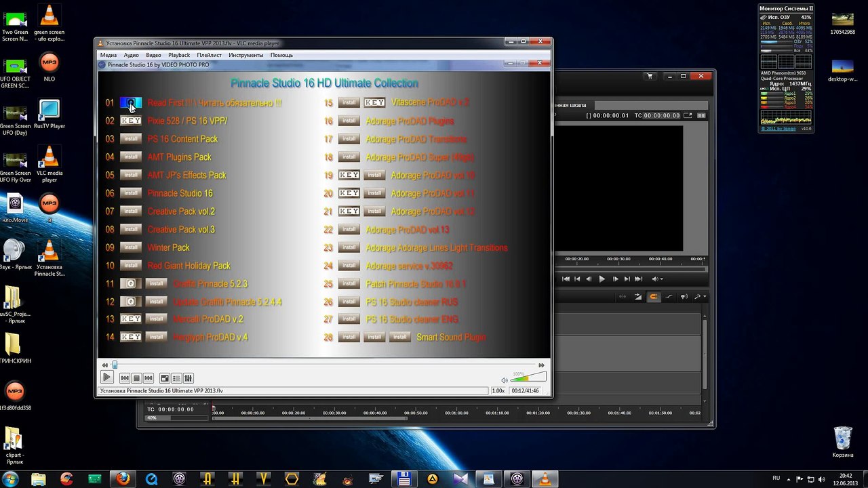Jump to start in Pinnacle Studio preview

click(x=566, y=279)
